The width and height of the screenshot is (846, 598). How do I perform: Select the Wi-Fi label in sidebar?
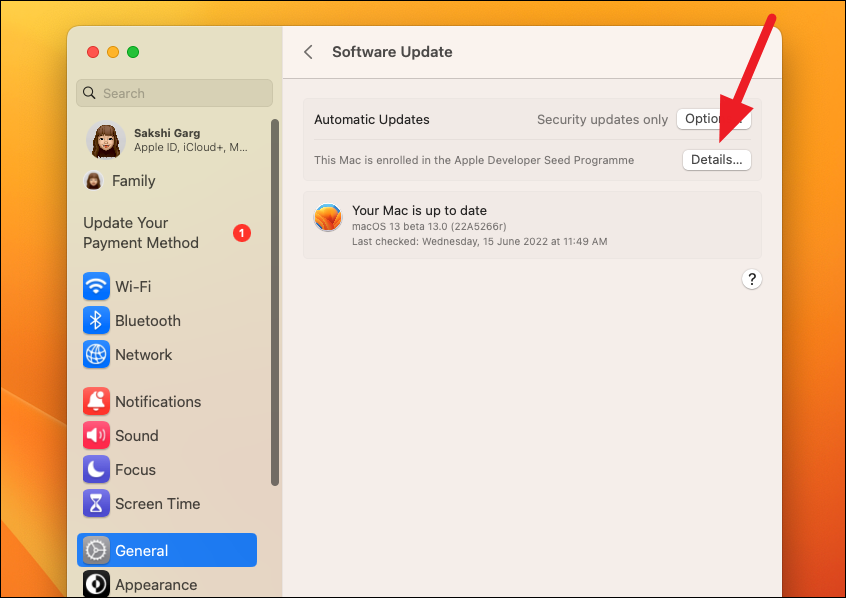point(133,287)
